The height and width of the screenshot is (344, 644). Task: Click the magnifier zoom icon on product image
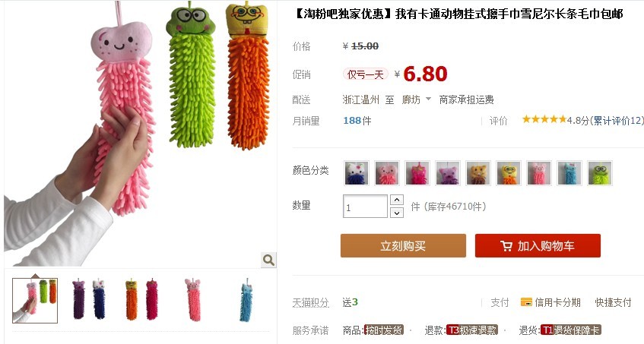coord(268,260)
